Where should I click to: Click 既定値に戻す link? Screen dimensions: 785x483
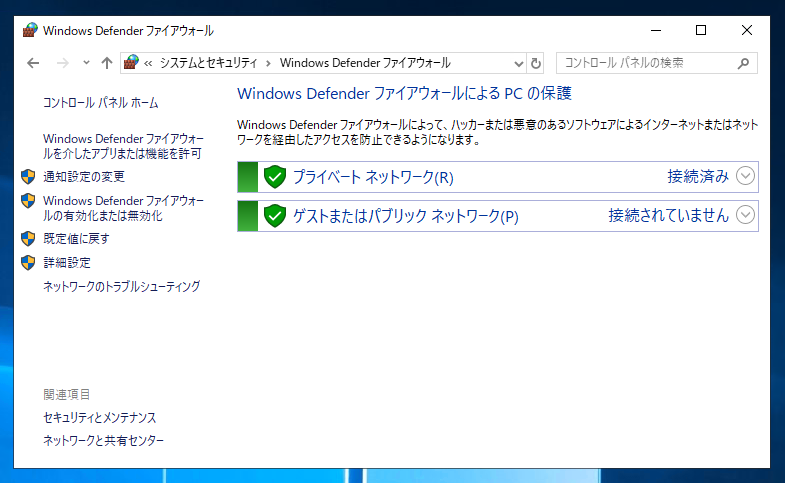76,238
